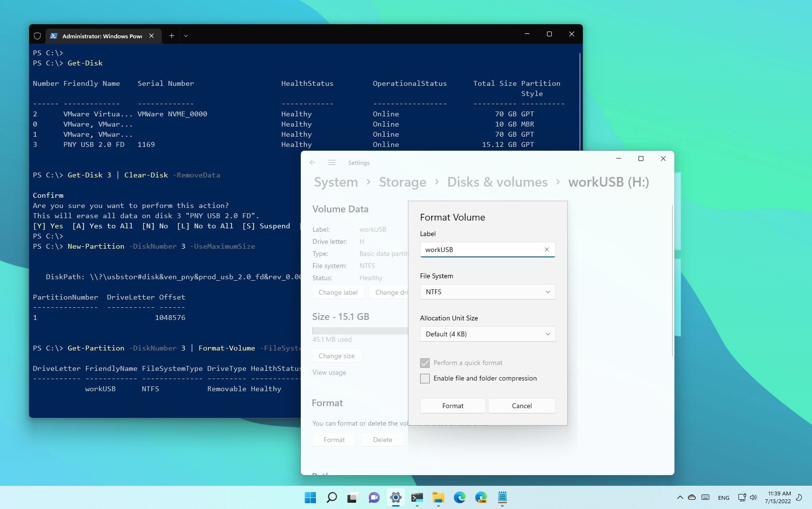Screen dimensions: 812x509
Task: Click the OneDrive cloud icon in system tray
Action: coord(692,497)
